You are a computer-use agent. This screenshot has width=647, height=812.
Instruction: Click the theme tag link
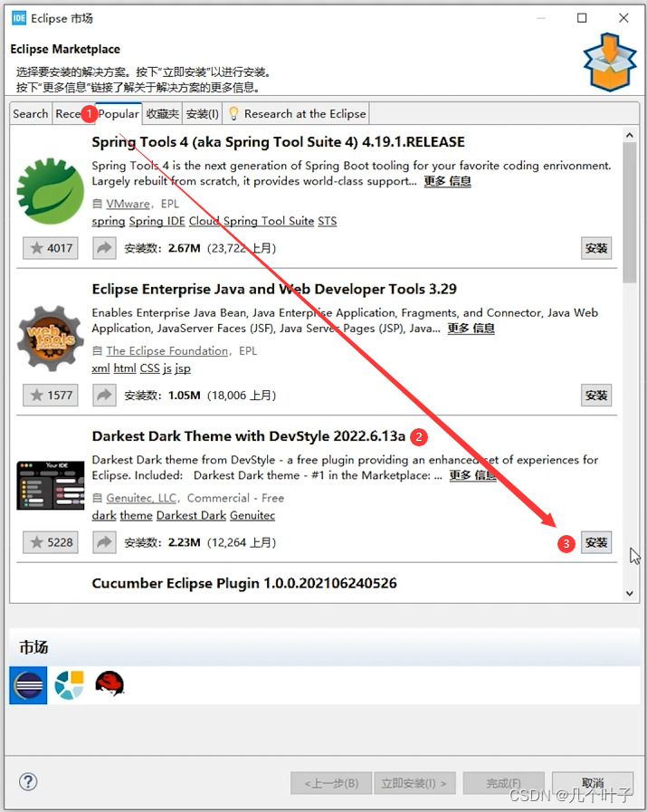[136, 515]
